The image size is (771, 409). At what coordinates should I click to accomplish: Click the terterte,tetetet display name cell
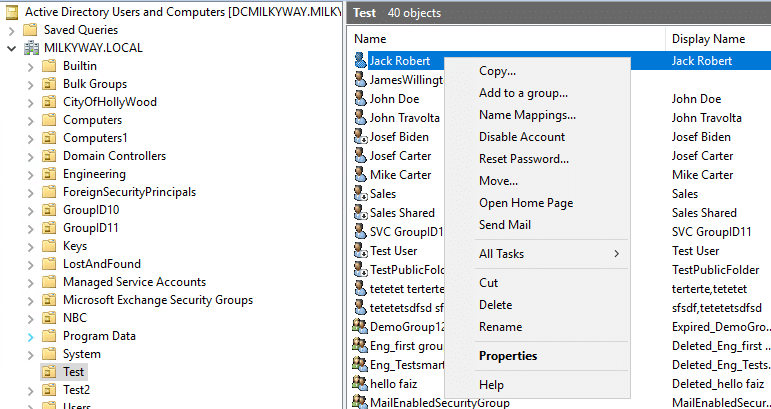[709, 289]
